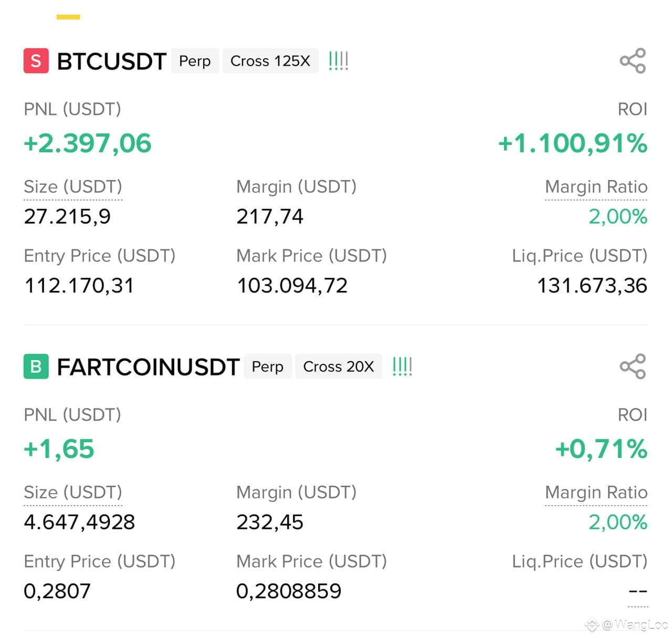The image size is (672, 638).
Task: Tap BTCUSDT Margin Ratio label
Action: (x=596, y=187)
